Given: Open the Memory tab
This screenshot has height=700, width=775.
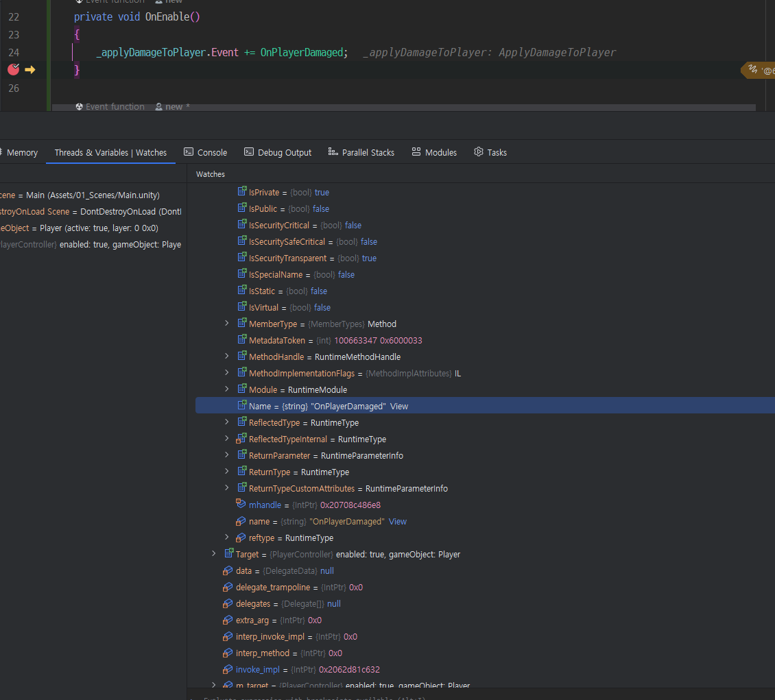Looking at the screenshot, I should (x=20, y=153).
